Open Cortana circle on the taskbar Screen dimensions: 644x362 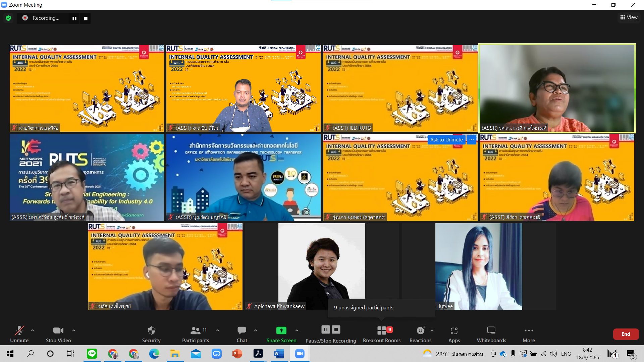[50, 354]
